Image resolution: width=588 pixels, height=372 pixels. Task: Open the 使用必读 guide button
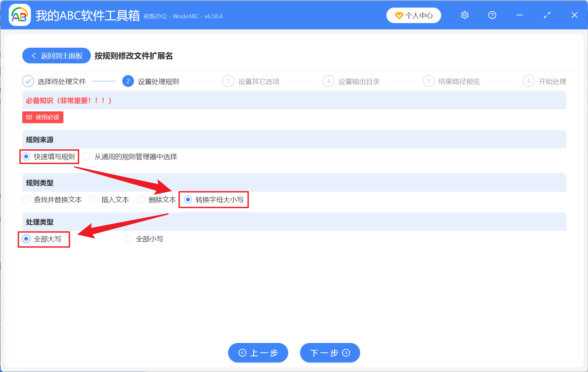tap(43, 117)
